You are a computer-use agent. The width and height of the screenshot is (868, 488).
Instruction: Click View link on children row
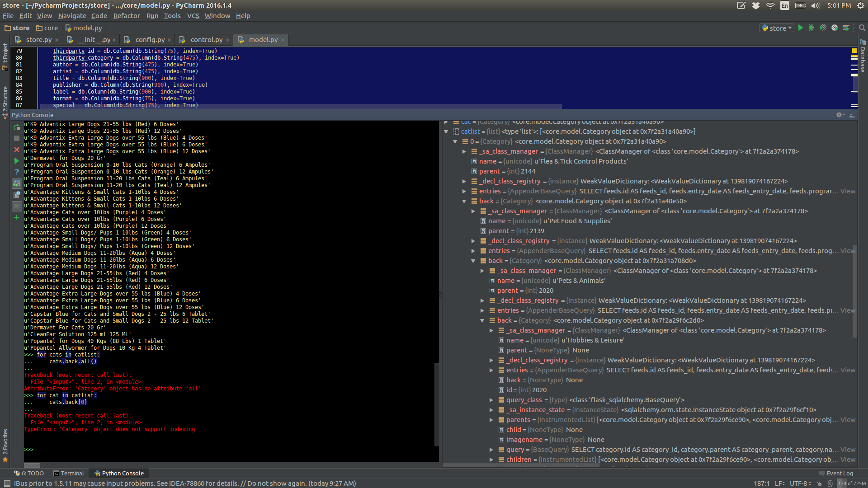click(x=848, y=460)
